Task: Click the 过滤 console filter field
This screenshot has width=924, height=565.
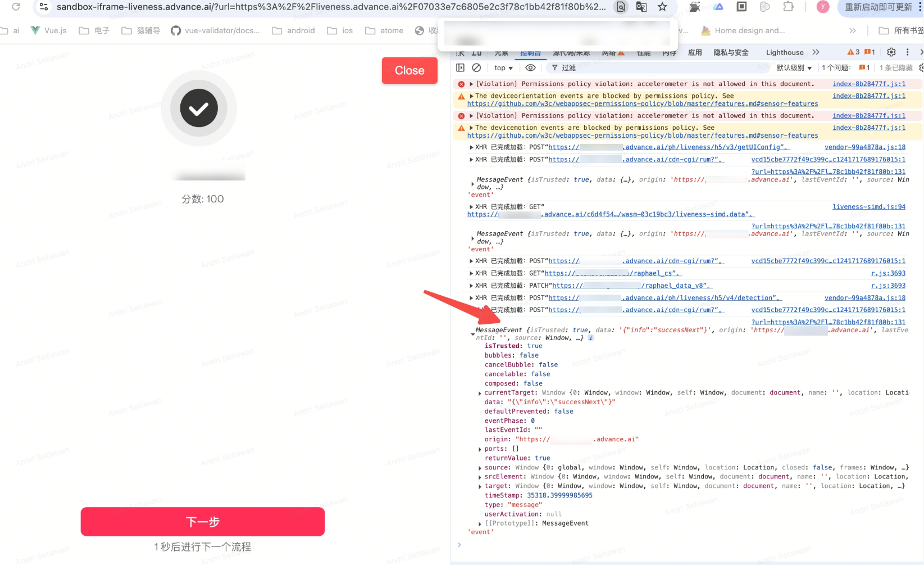Action: (646, 68)
